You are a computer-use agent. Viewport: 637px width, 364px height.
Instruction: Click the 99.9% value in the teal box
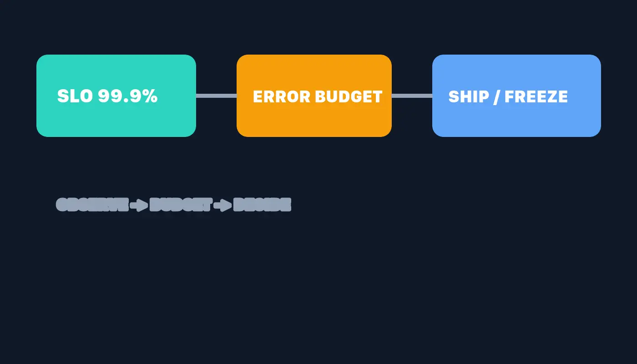coord(128,96)
